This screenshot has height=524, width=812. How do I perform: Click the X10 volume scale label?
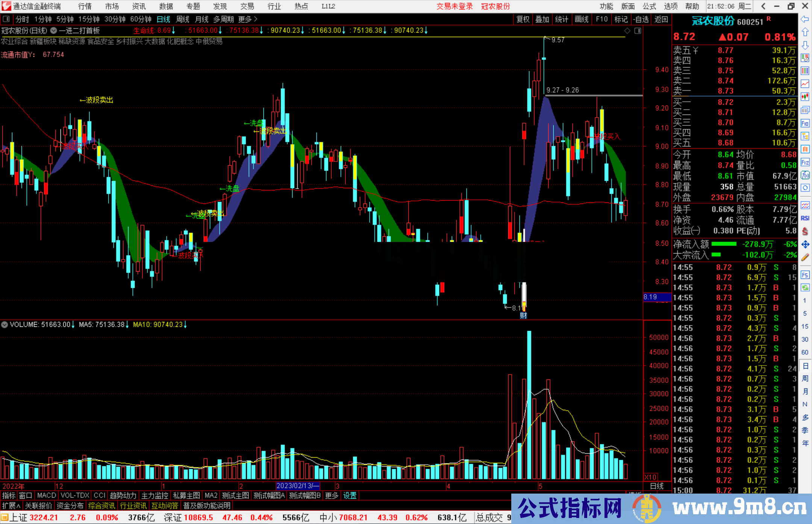[x=651, y=477]
